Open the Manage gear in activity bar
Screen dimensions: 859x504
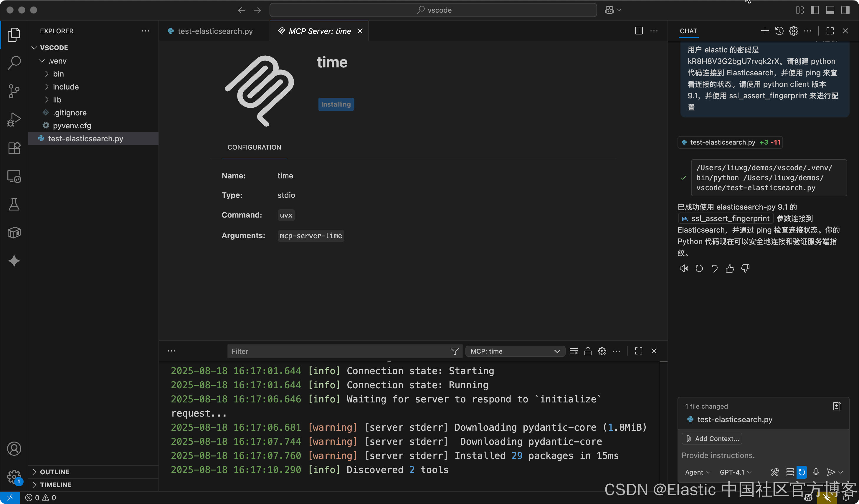tap(14, 477)
